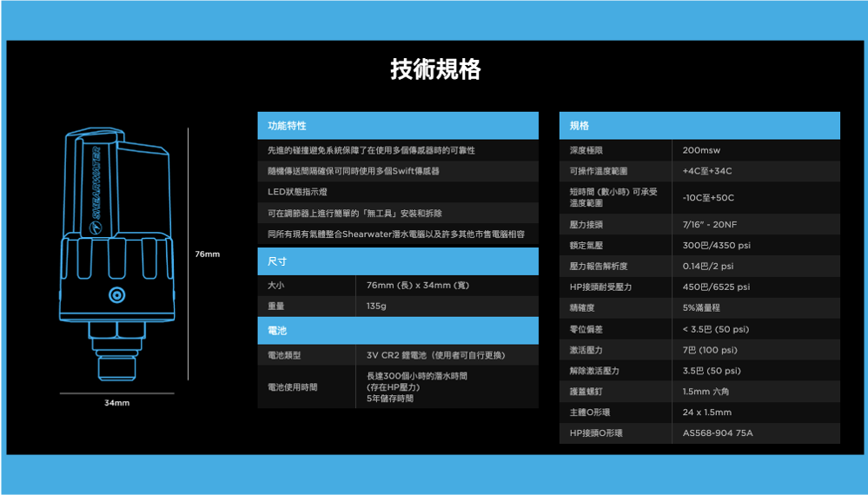Click the 電池類型 label

284,355
